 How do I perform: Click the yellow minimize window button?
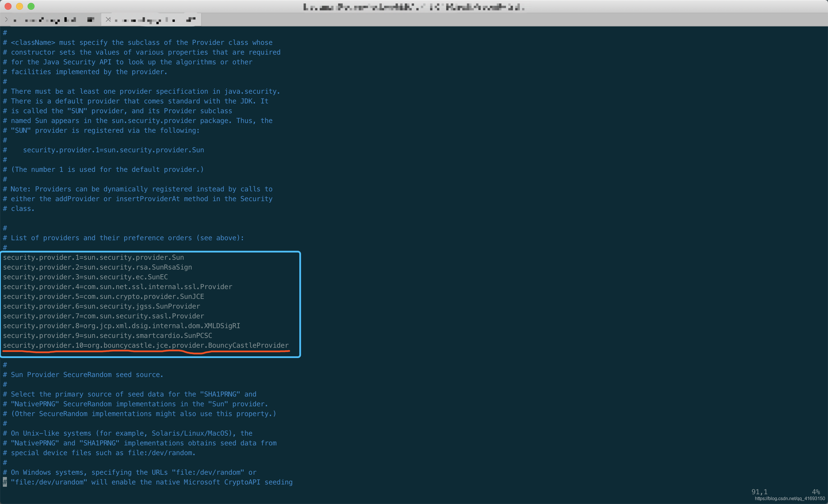tap(20, 6)
